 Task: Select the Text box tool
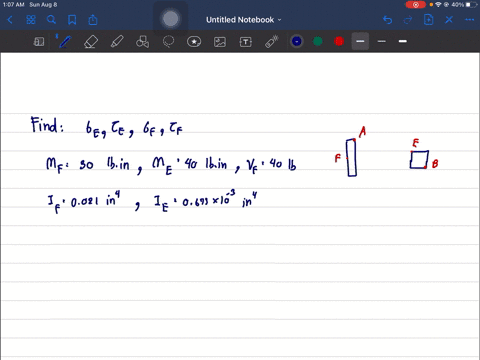[246, 42]
